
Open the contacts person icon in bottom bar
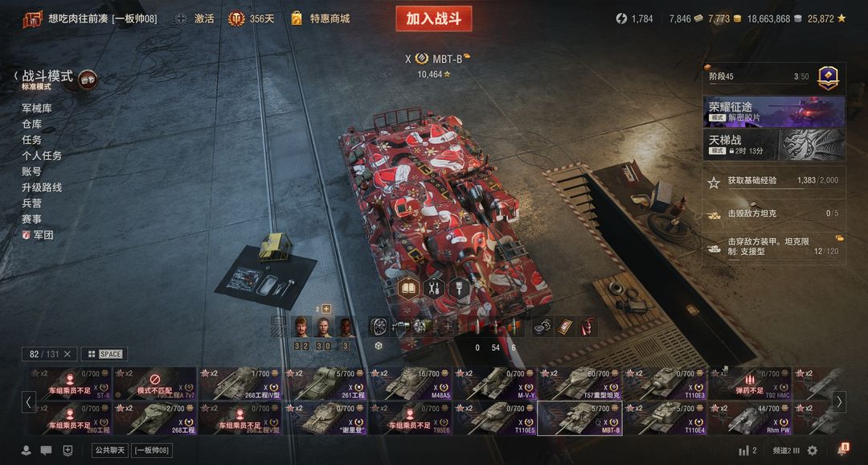(26, 450)
